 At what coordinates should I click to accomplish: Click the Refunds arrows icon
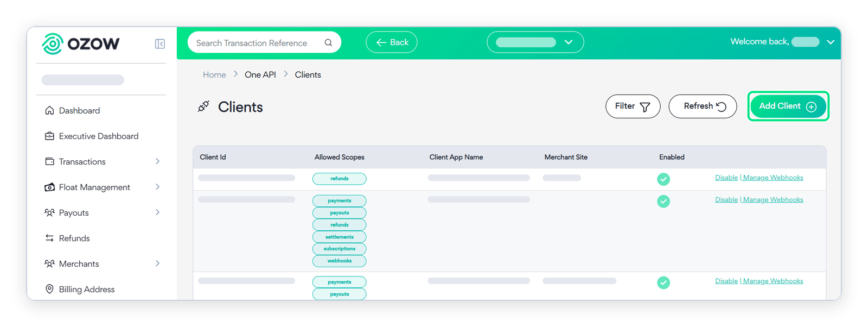(49, 238)
